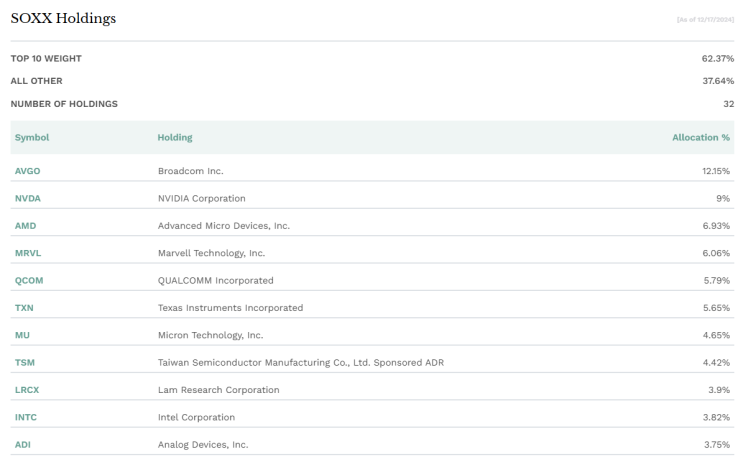Click the QCOM ticker link
Screen dimensions: 743x462
tap(29, 280)
